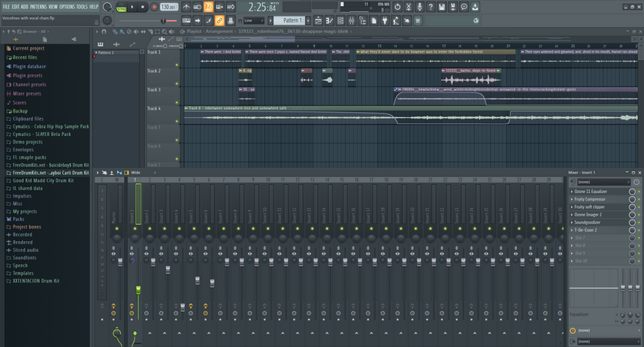Open the HELP menu
644x347 pixels.
(x=94, y=7)
